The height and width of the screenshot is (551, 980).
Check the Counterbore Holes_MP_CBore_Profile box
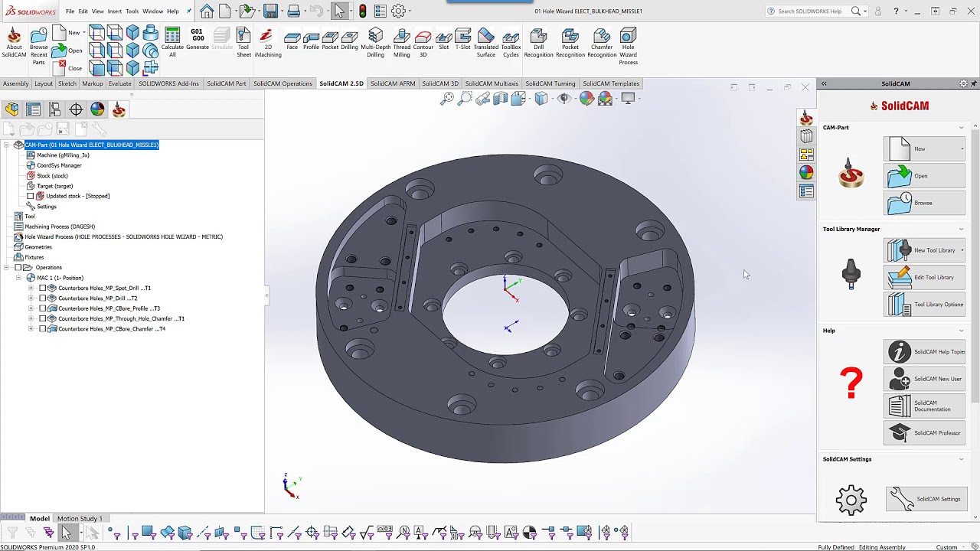(x=43, y=308)
